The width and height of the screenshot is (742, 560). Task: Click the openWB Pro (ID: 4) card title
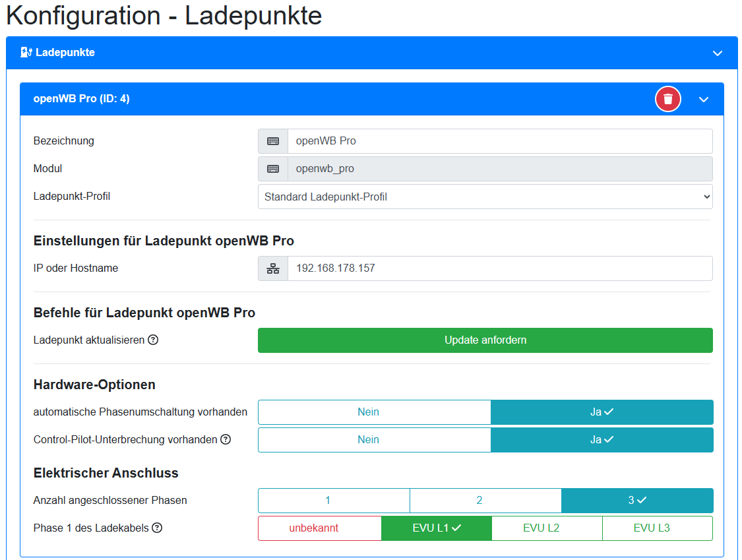coord(81,98)
